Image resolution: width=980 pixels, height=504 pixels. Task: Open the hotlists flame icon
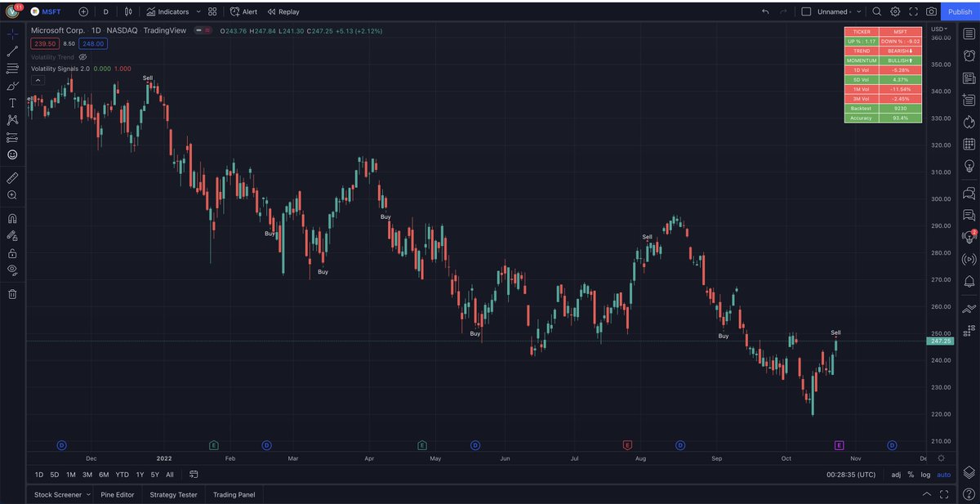click(x=969, y=122)
